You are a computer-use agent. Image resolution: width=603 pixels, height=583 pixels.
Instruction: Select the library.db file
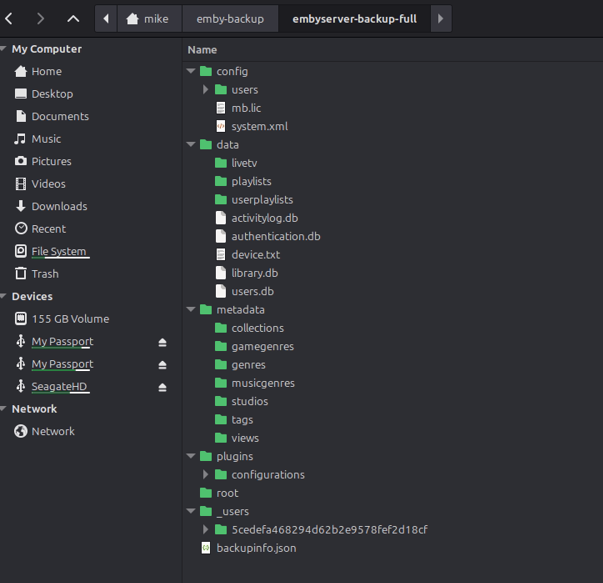[255, 273]
